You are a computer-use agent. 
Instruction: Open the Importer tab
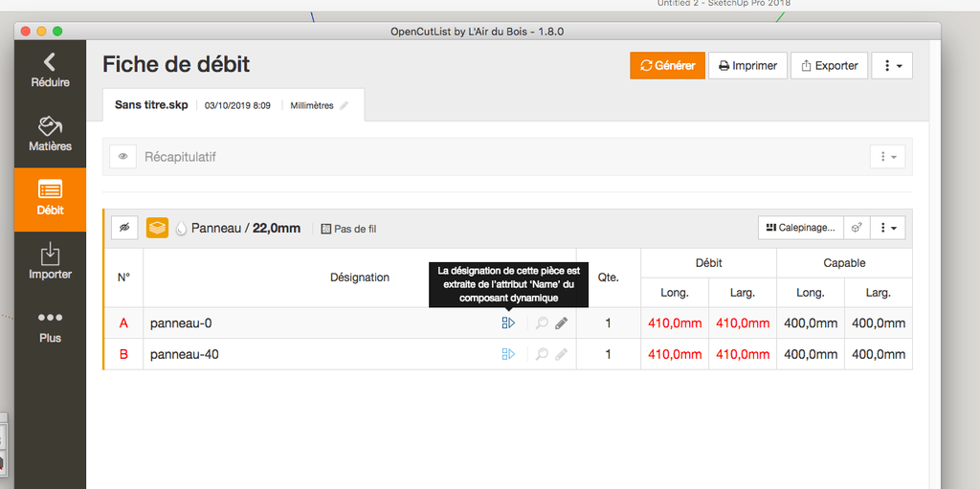pos(50,262)
